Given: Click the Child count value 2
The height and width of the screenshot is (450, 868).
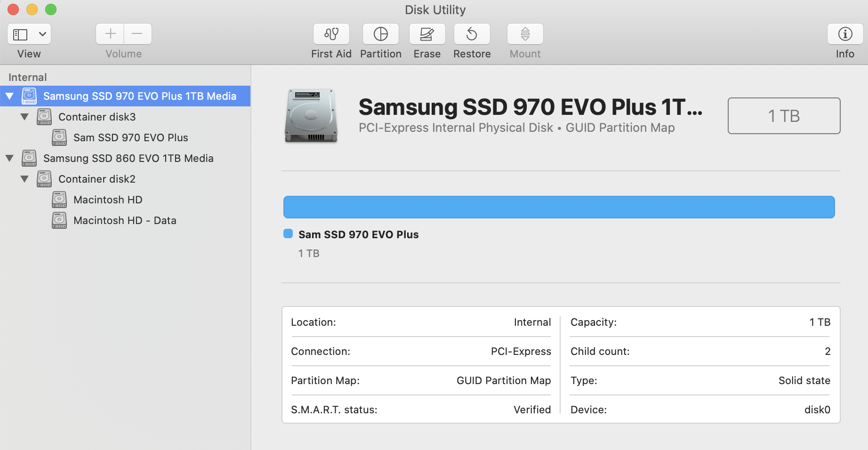Looking at the screenshot, I should (x=828, y=351).
